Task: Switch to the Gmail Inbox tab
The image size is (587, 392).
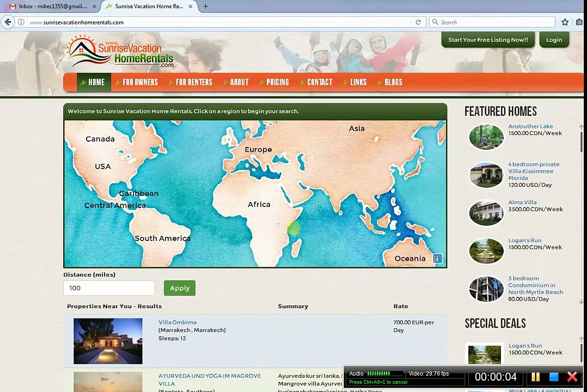Action: 52,7
